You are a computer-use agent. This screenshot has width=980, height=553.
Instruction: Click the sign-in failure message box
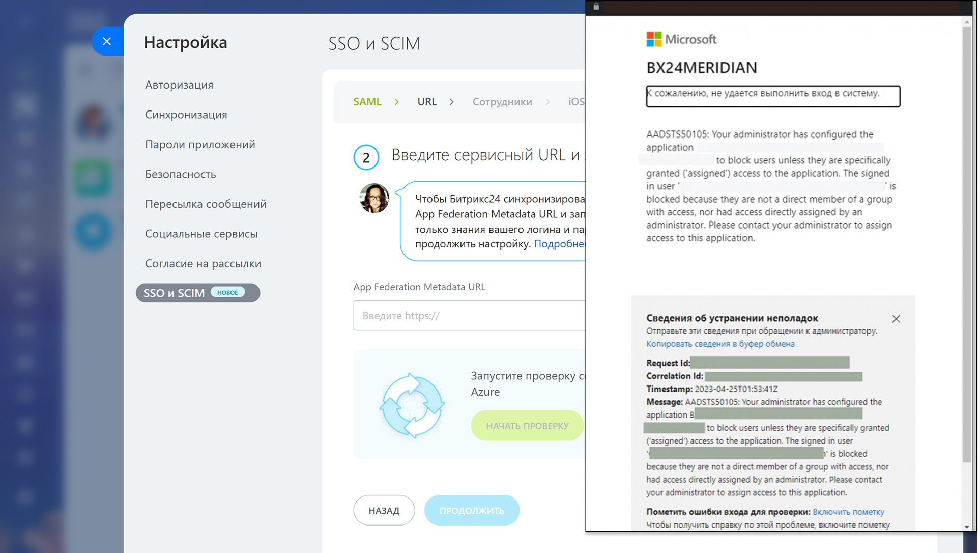tap(773, 96)
